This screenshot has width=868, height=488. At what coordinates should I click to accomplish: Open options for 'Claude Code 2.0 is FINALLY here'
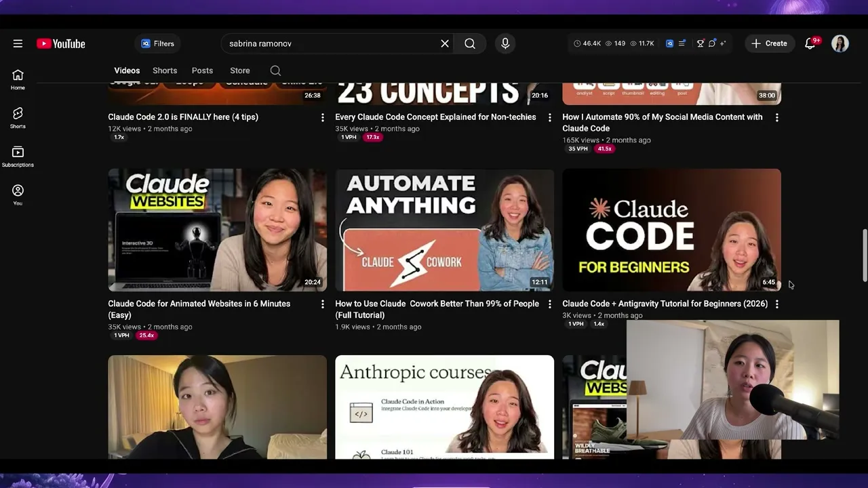point(323,117)
